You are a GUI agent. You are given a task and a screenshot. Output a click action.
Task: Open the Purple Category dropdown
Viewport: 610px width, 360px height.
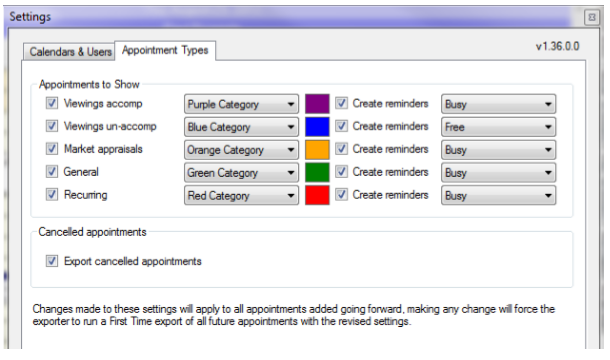[241, 104]
